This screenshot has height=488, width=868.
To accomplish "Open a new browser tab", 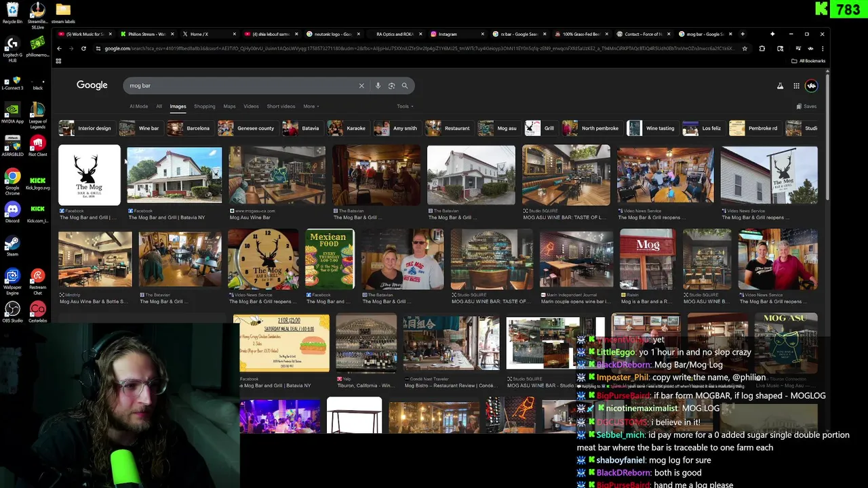I will coord(743,34).
